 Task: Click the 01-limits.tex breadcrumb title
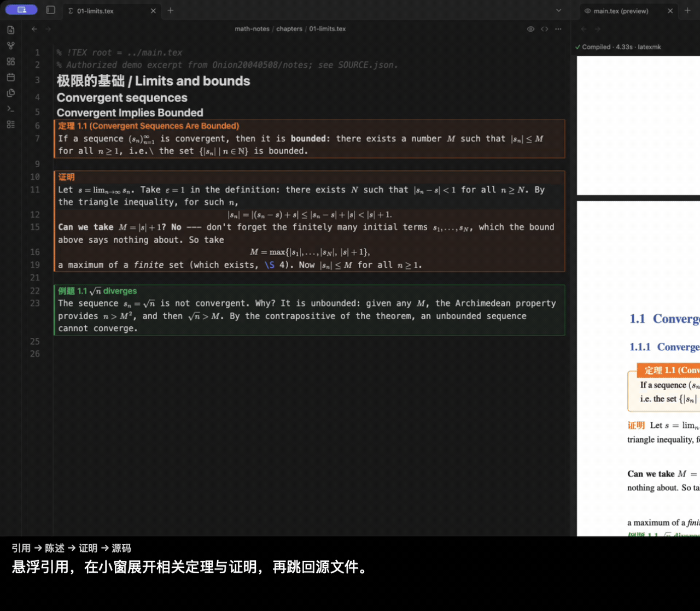tap(327, 29)
